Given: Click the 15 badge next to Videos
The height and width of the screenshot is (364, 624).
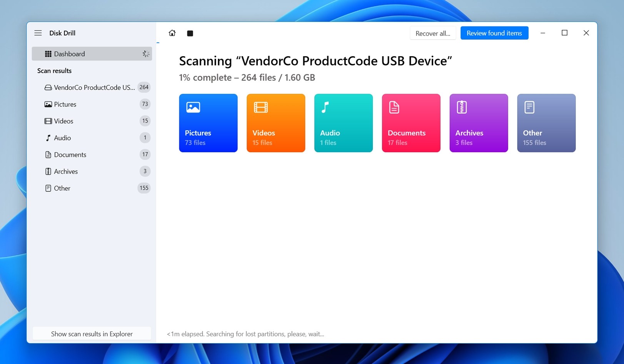Looking at the screenshot, I should click(x=145, y=121).
